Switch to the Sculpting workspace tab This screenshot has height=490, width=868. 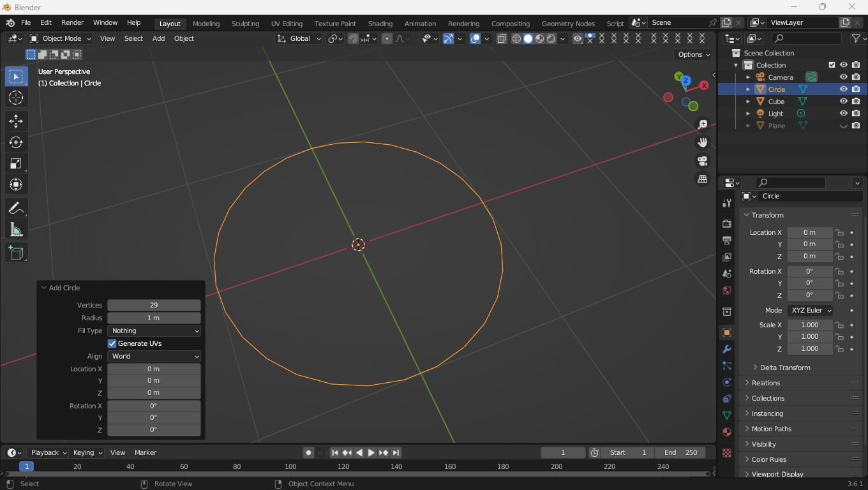point(245,24)
